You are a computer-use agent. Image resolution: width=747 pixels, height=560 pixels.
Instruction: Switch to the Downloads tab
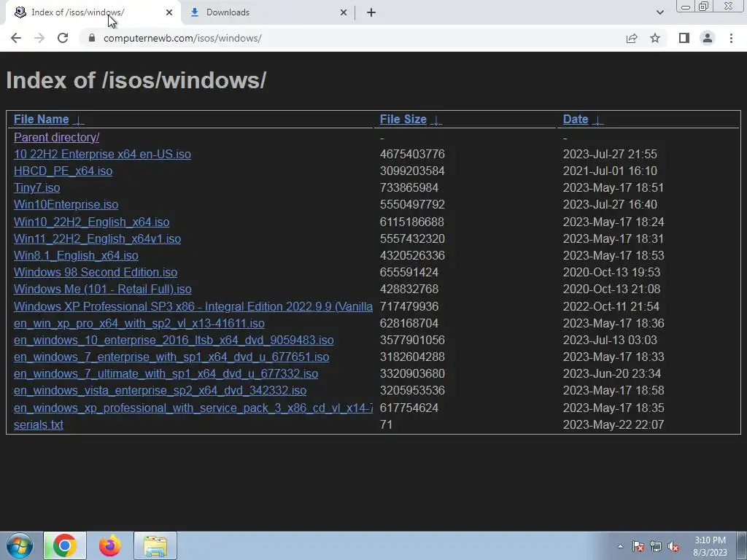[268, 12]
